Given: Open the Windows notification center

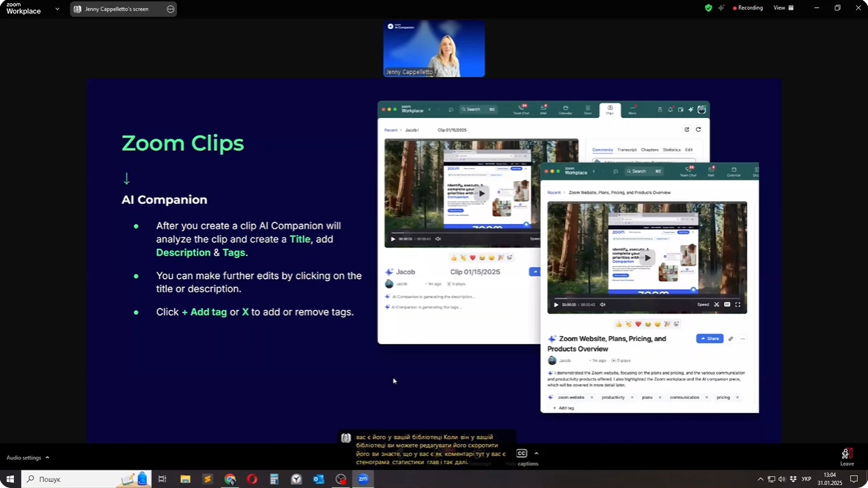Looking at the screenshot, I should (854, 479).
